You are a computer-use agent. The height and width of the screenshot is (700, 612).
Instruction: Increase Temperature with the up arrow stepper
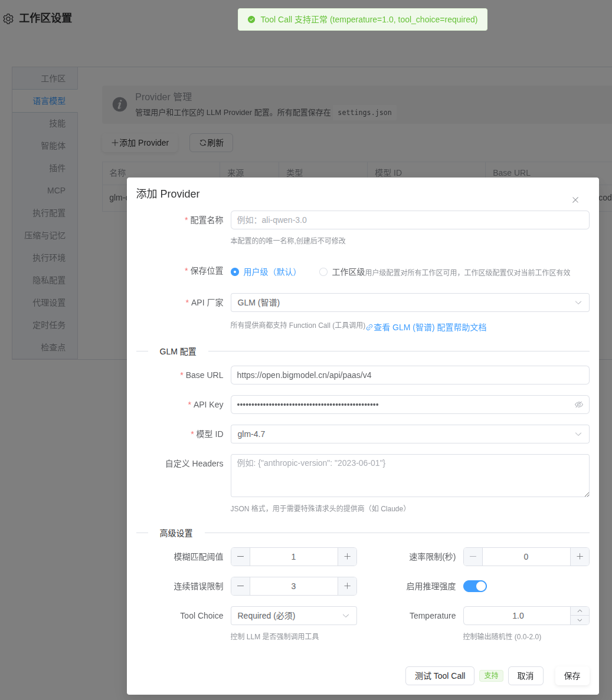(x=579, y=612)
